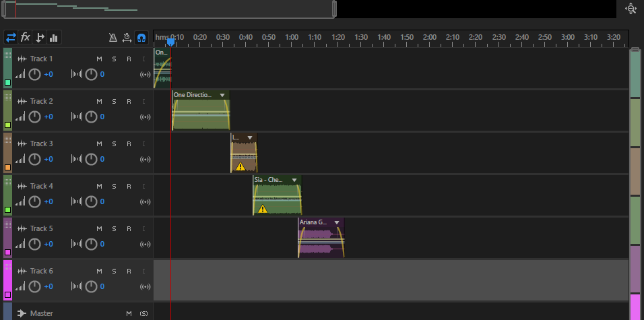The height and width of the screenshot is (320, 644).
Task: Mute the Master track
Action: [x=129, y=314]
